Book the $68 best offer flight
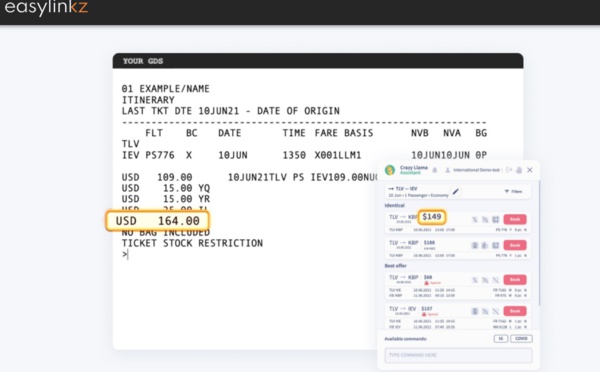 (515, 280)
